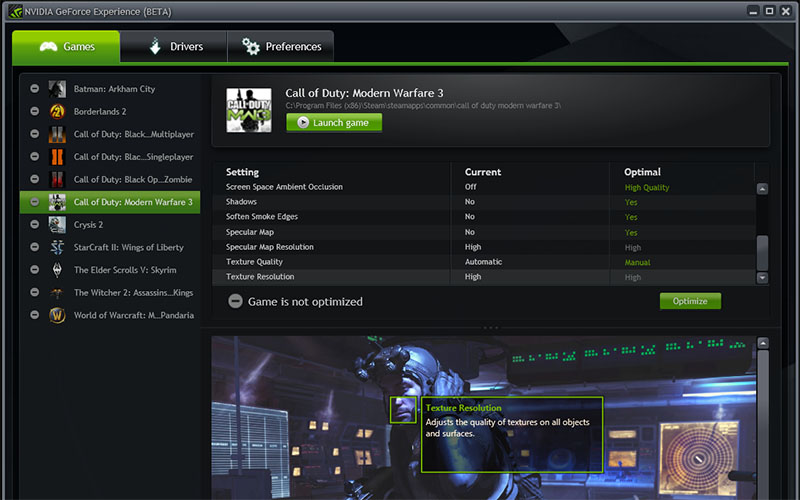Click the Modern Warfare 3 cover art thumbnail

[249, 110]
